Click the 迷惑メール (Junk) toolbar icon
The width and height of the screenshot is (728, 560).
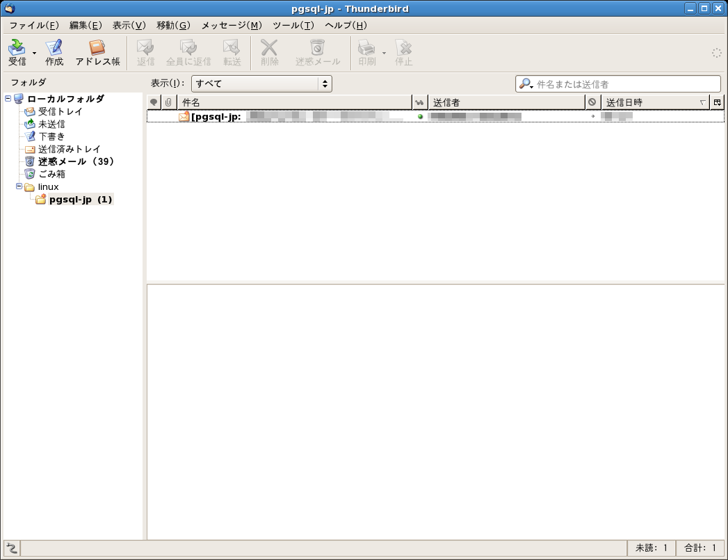click(x=318, y=52)
